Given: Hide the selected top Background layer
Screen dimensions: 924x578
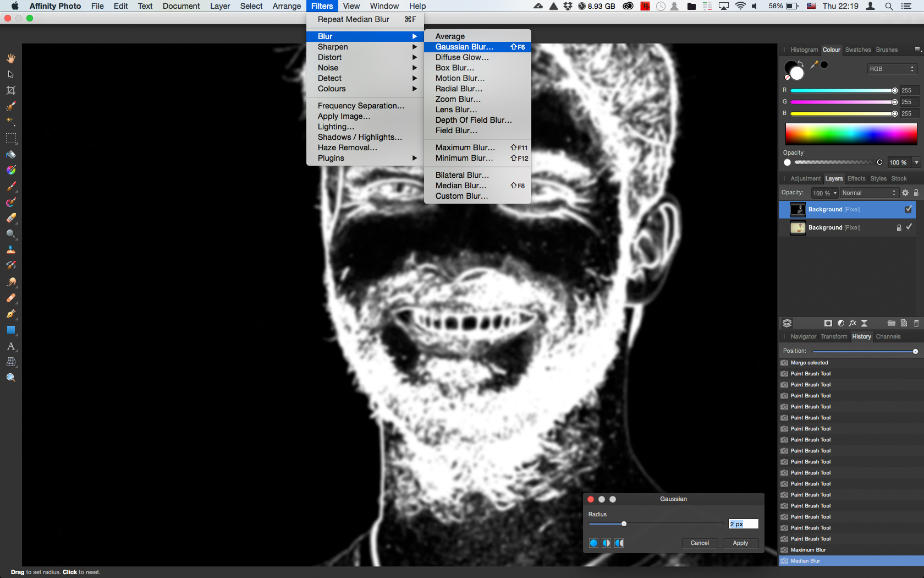Looking at the screenshot, I should click(908, 209).
